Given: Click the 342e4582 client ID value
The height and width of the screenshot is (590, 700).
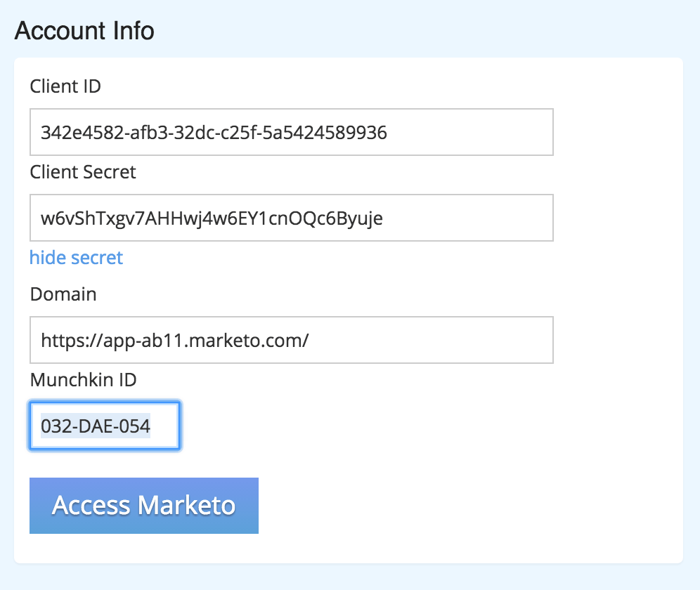Looking at the screenshot, I should pos(214,133).
